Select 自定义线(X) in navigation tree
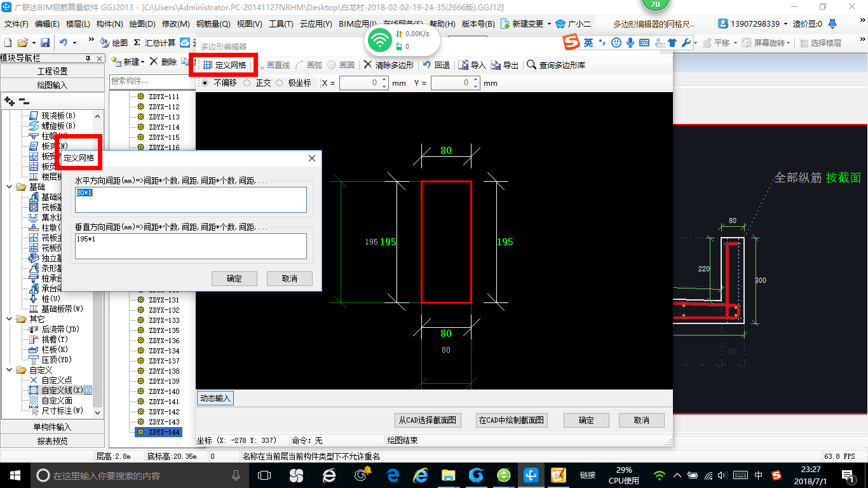The height and width of the screenshot is (488, 868). [62, 390]
